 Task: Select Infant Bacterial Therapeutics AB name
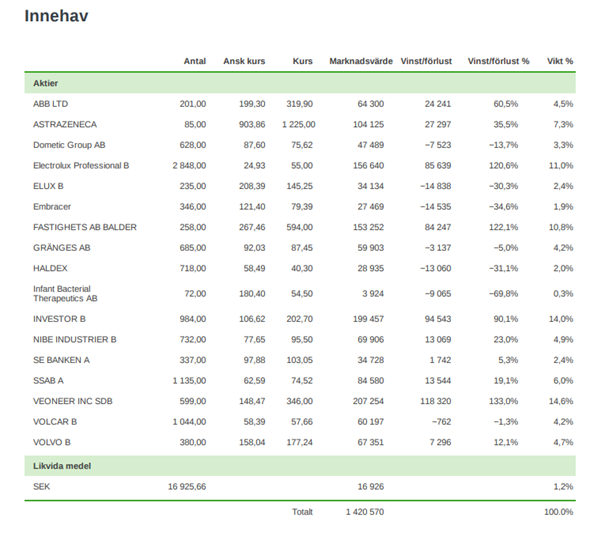[65, 294]
